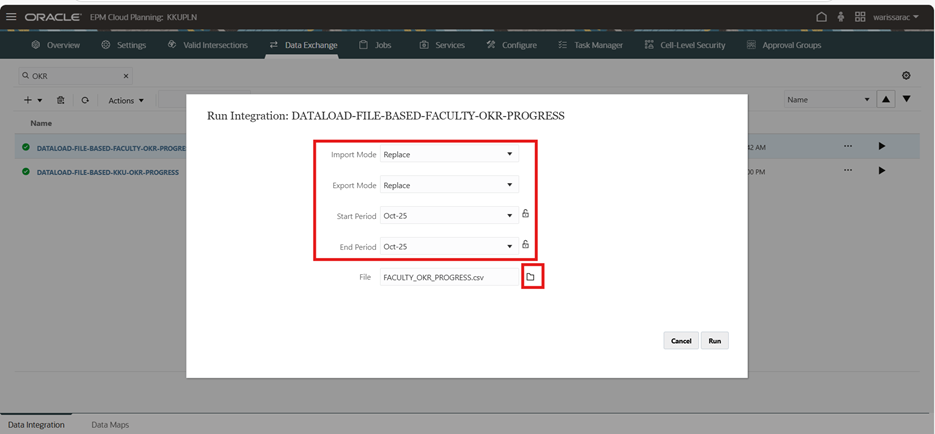Click the Home icon in header
The image size is (935, 434).
[821, 17]
